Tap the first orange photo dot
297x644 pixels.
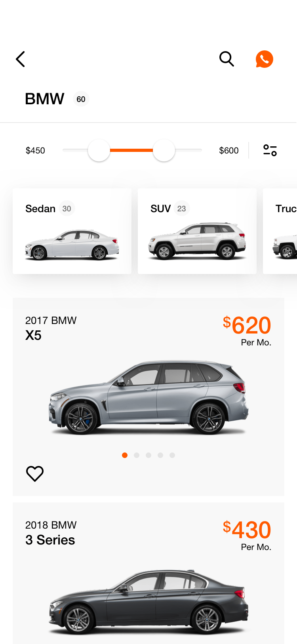pos(125,455)
